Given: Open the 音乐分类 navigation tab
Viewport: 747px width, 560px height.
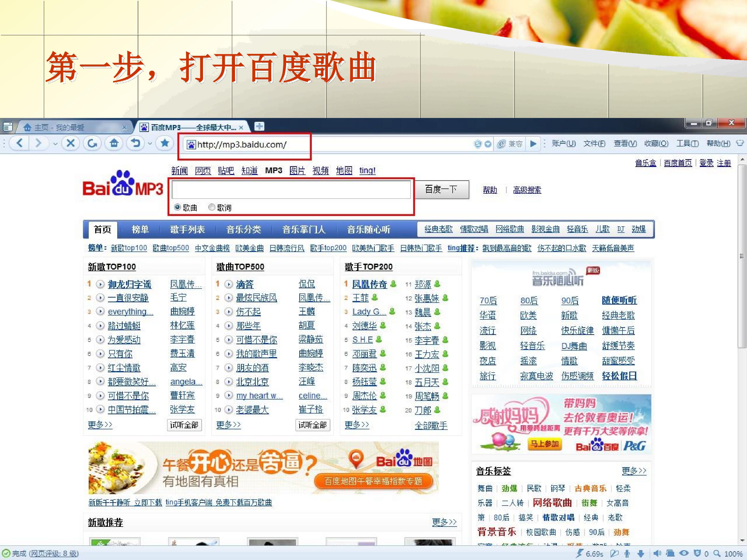Looking at the screenshot, I should pyautogui.click(x=244, y=229).
